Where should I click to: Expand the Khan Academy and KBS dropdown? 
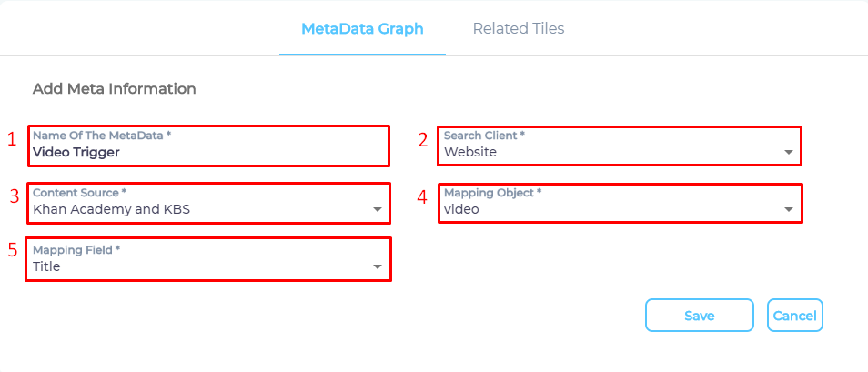point(200,209)
